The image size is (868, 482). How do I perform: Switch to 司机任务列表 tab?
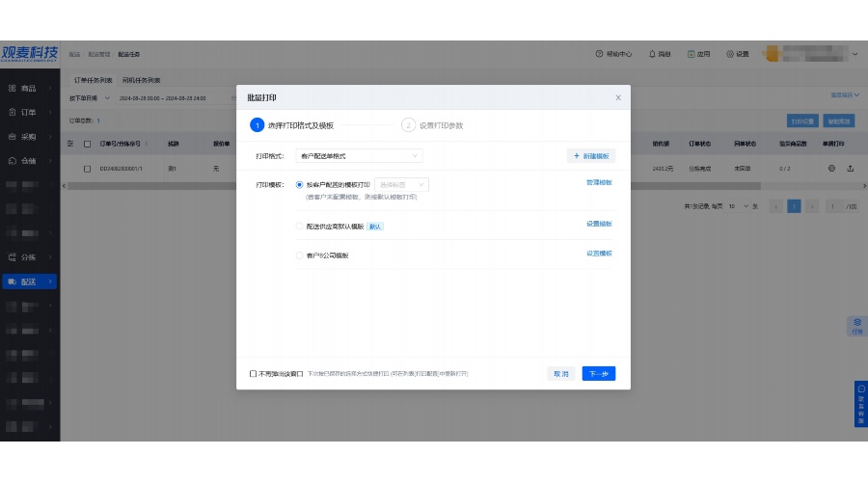pyautogui.click(x=142, y=80)
